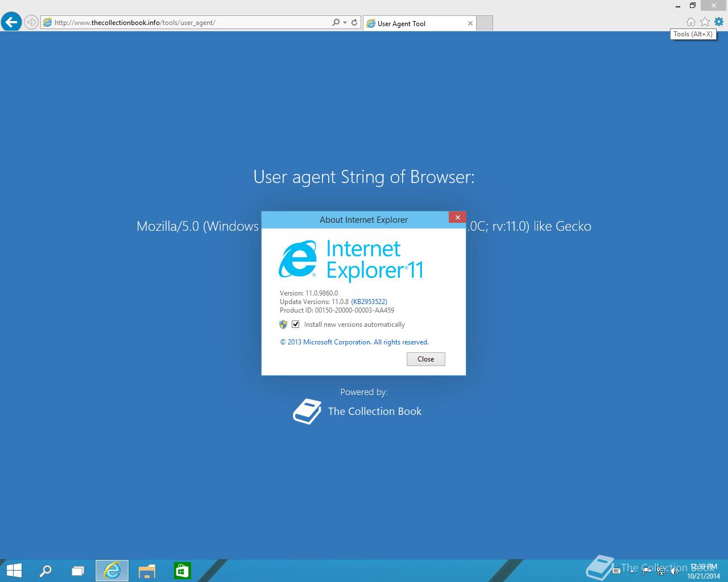The width and height of the screenshot is (728, 582).
Task: Open Action Center flag icon
Action: pyautogui.click(x=648, y=571)
